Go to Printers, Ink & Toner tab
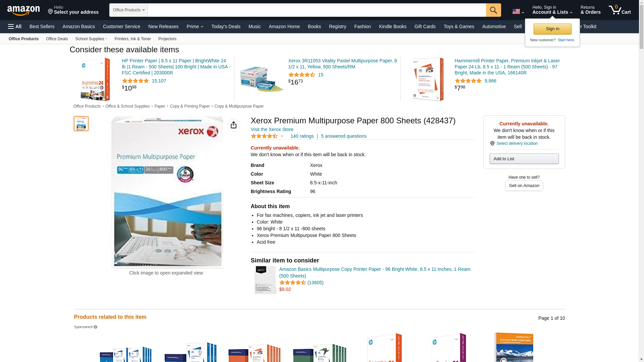Viewport: 644px width, 362px height. pyautogui.click(x=132, y=39)
